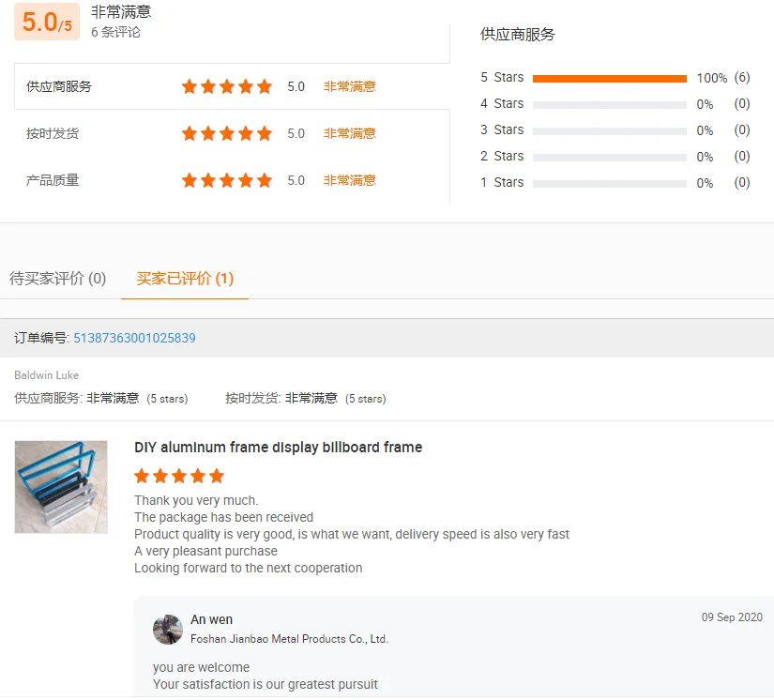The width and height of the screenshot is (774, 700).
Task: Click the product quality star rating icons
Action: pos(226,180)
